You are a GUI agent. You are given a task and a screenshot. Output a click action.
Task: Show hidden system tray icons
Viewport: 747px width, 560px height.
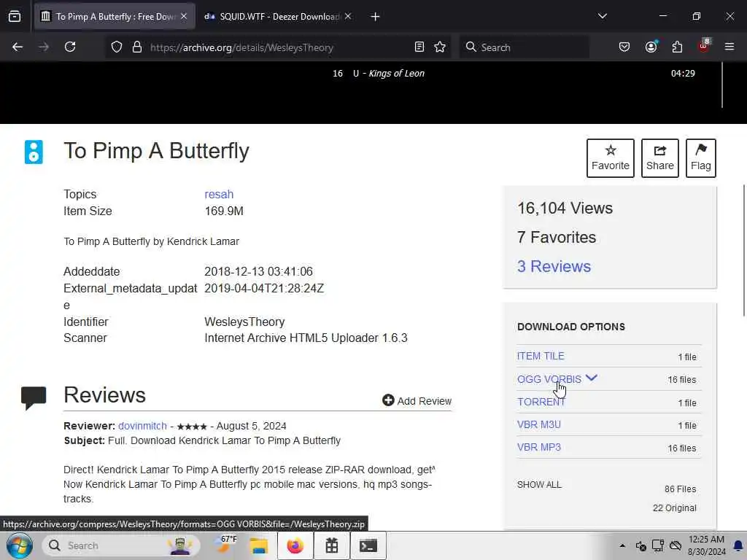pos(622,545)
